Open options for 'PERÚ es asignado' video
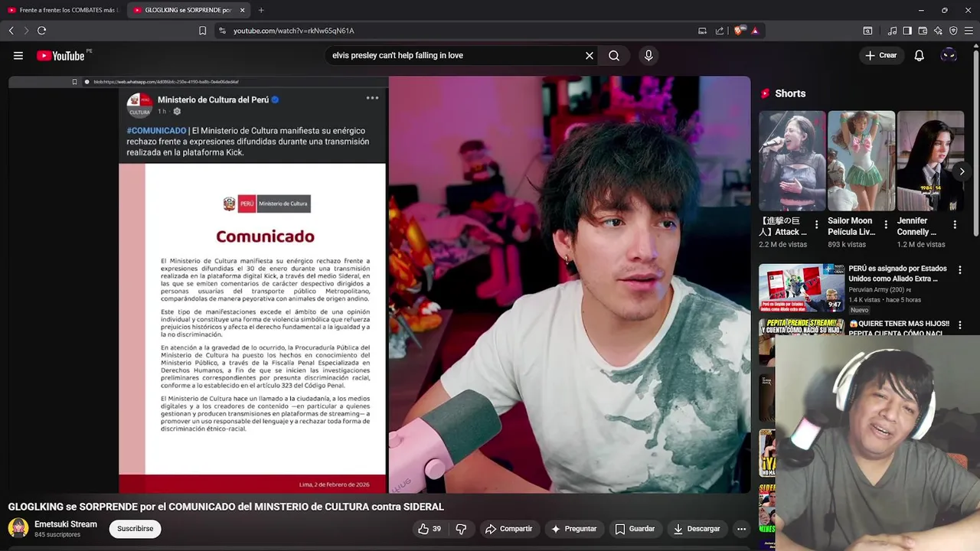Screen dimensions: 980x551 [x=959, y=270]
